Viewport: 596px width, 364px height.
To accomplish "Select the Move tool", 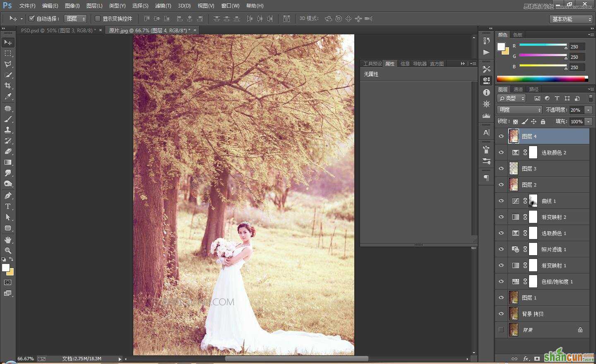I will coord(8,42).
